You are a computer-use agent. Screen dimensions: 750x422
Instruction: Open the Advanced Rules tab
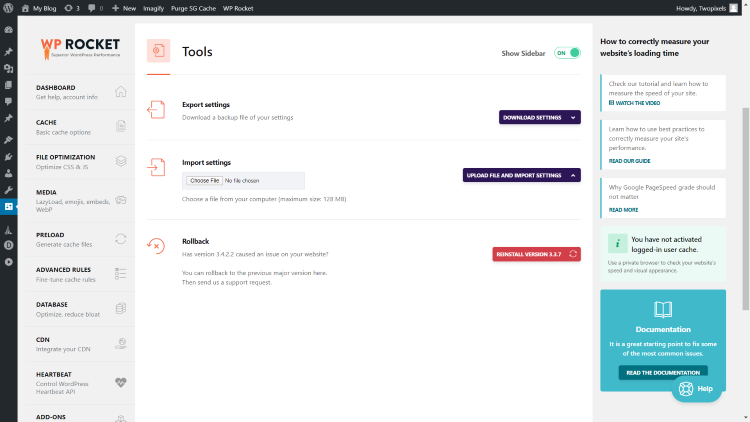(x=80, y=274)
